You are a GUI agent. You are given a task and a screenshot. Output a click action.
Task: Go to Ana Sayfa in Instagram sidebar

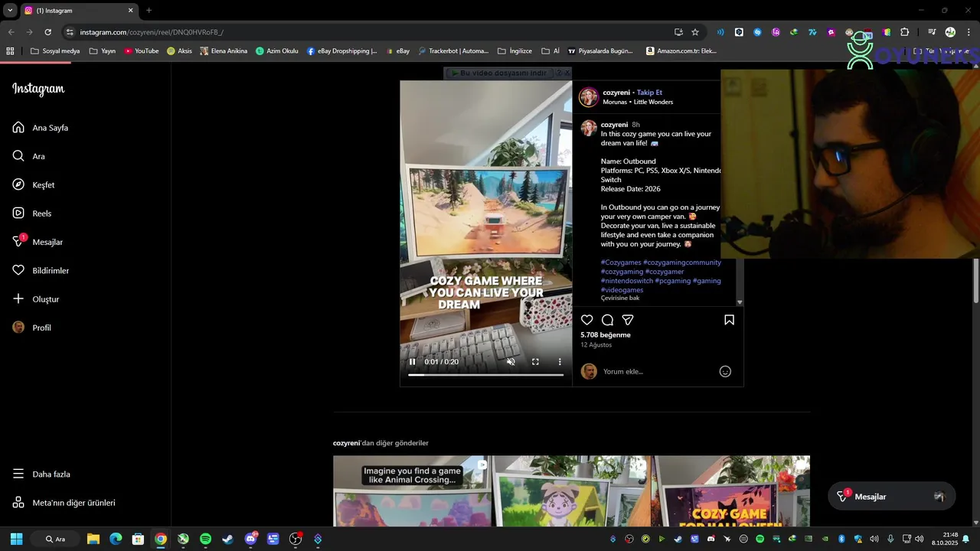(51, 128)
